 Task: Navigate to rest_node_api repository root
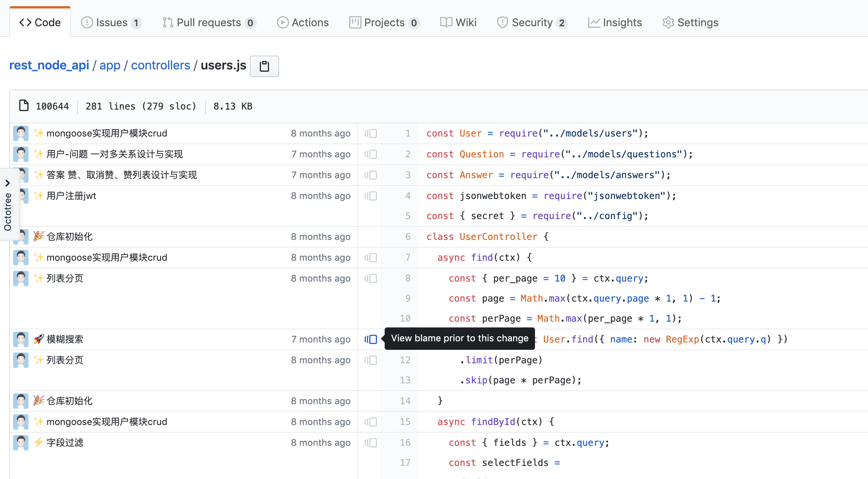click(49, 65)
